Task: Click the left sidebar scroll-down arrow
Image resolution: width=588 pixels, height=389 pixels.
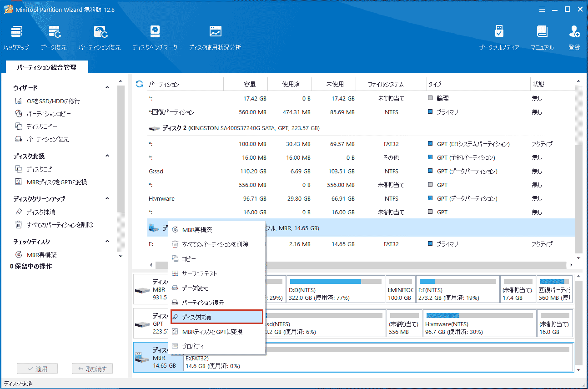Action: pyautogui.click(x=121, y=256)
